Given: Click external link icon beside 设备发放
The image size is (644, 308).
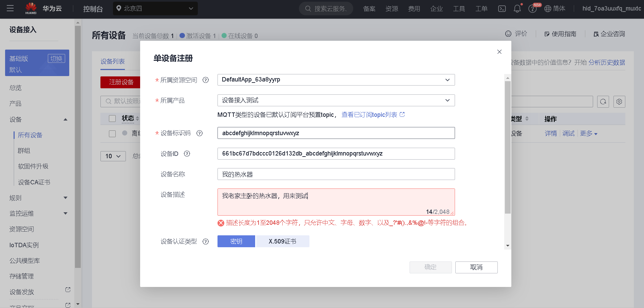Looking at the screenshot, I should (68, 290).
